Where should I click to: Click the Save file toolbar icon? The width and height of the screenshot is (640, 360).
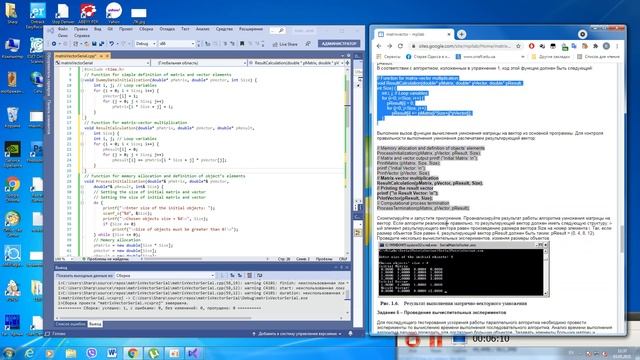[94, 44]
